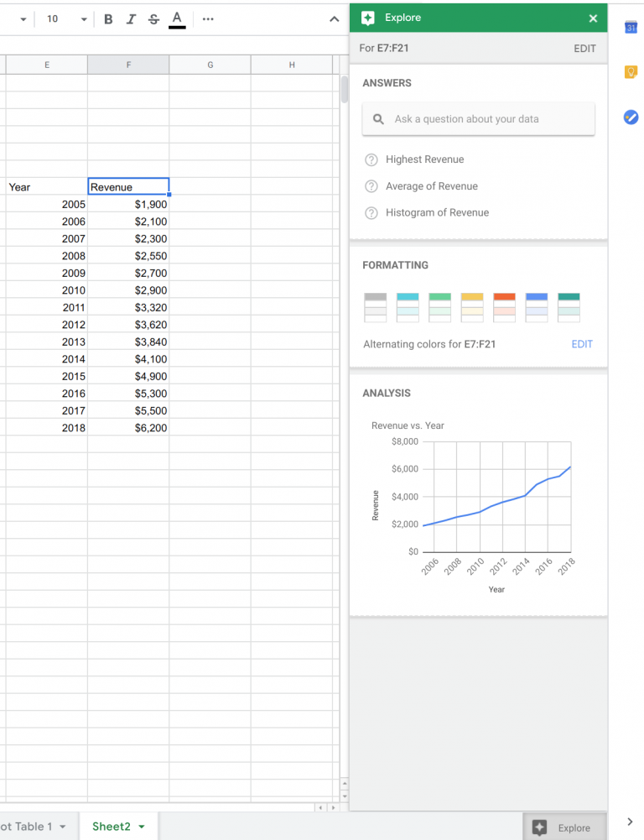Viewport: 644px width, 840px height.
Task: Click EDIT under Alternating colors
Action: (582, 344)
